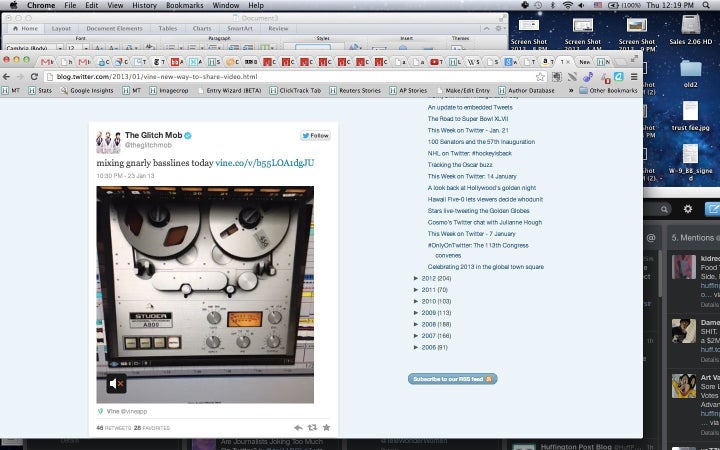Click the blue 'a' extension icon

(x=619, y=76)
